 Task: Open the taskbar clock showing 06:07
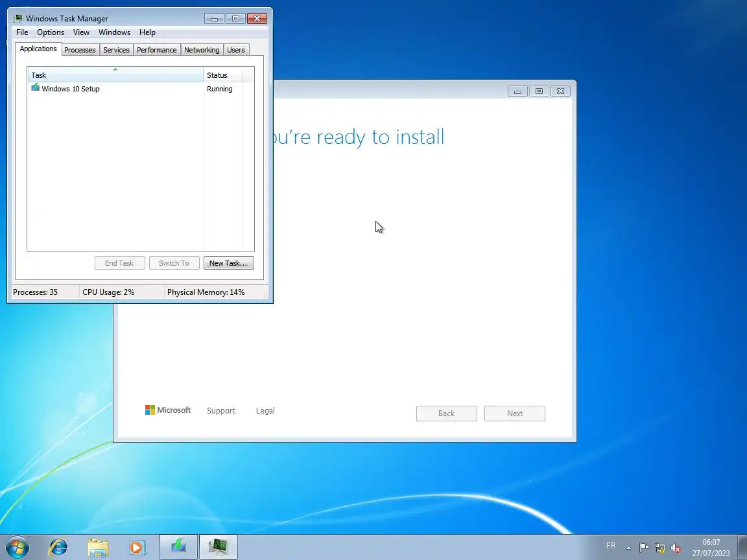coord(711,548)
